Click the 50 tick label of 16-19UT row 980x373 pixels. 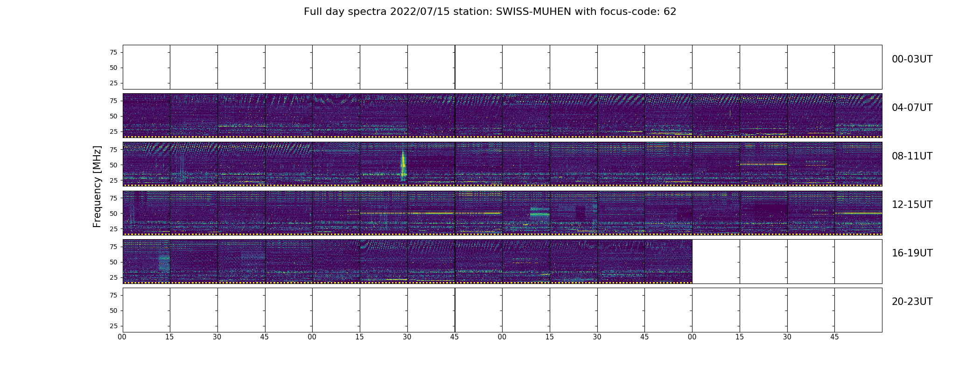[x=113, y=262]
